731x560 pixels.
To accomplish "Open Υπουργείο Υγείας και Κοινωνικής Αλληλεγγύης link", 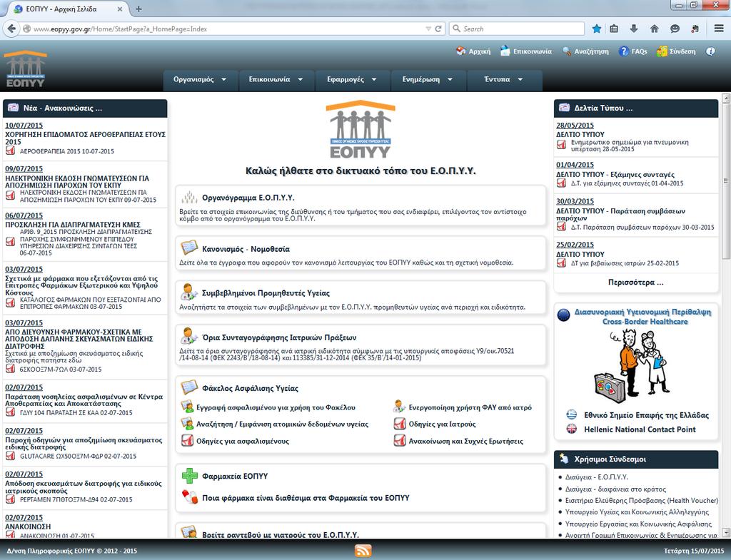I will click(x=637, y=512).
